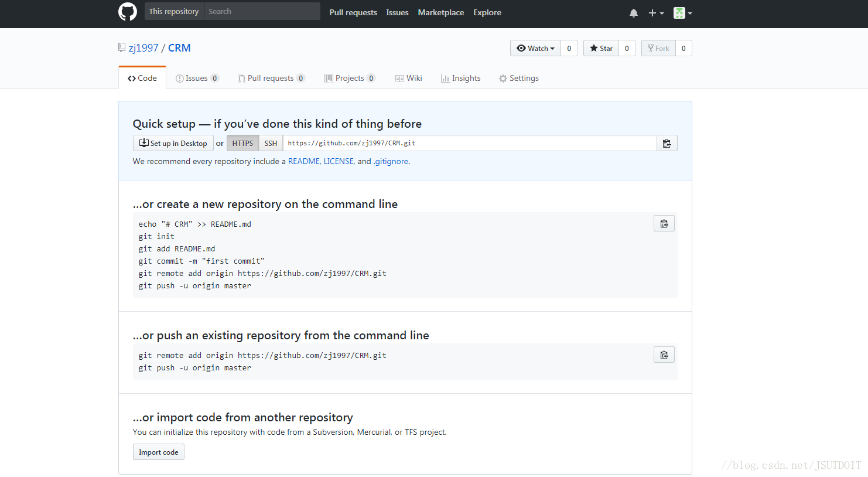Select the clone URL text field
This screenshot has height=477, width=868.
click(x=470, y=143)
